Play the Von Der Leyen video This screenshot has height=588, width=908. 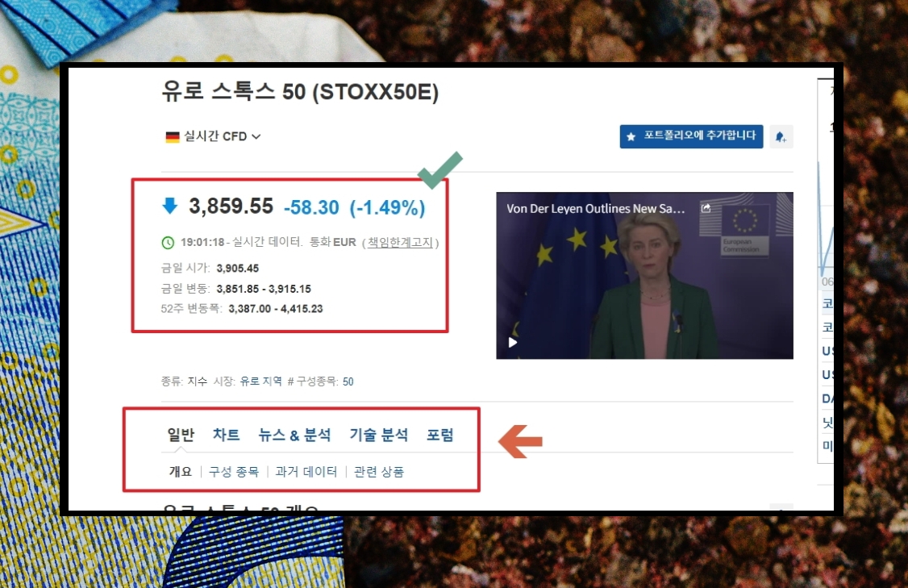pyautogui.click(x=513, y=342)
